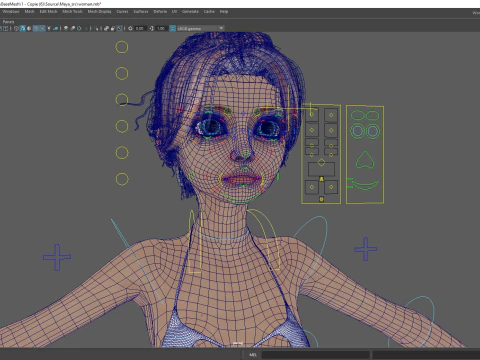Select the green nose triangle face control
This screenshot has width=480, height=360.
(365, 160)
